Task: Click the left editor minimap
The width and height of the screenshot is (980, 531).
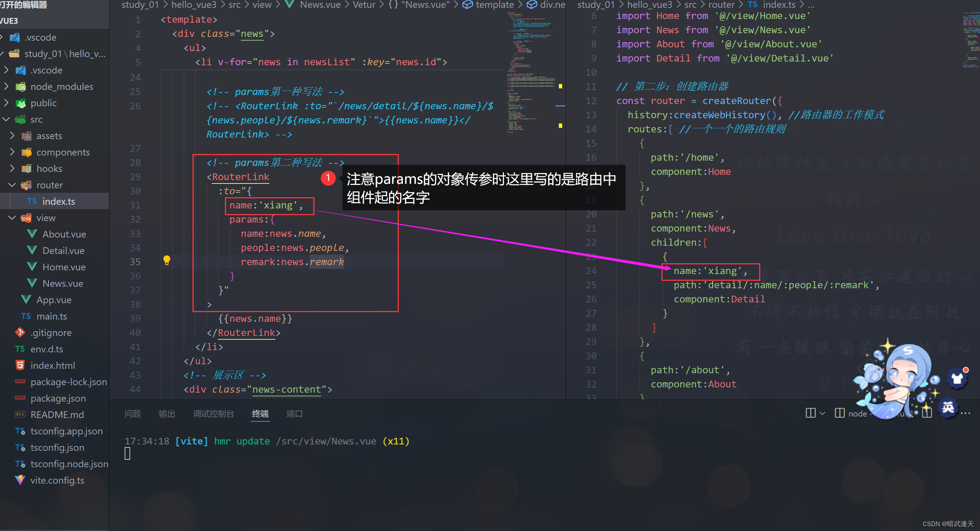Action: [531, 72]
